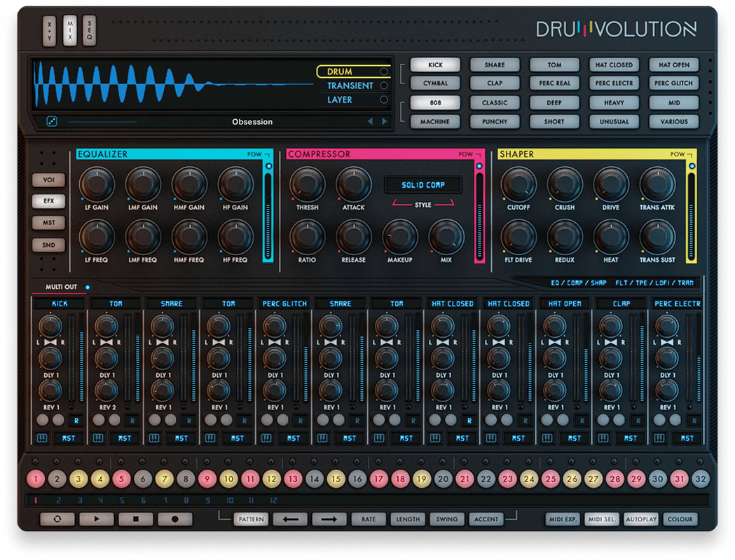Screen dimensions: 735x560
Task: Enable the loop icon in the transport
Action: click(x=58, y=519)
